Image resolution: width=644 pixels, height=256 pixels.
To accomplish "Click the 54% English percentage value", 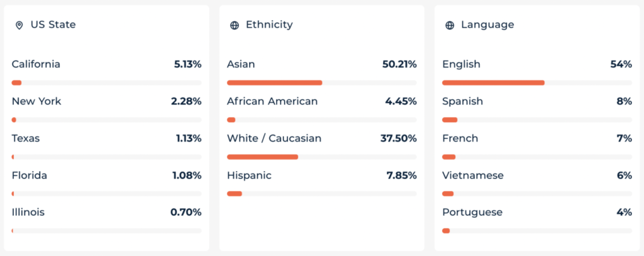I will pyautogui.click(x=621, y=64).
